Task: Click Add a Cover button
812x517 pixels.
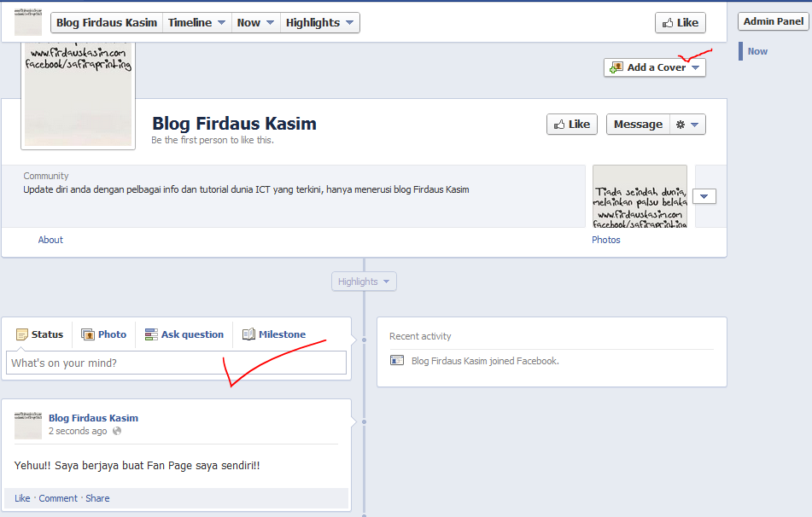Action: [655, 67]
